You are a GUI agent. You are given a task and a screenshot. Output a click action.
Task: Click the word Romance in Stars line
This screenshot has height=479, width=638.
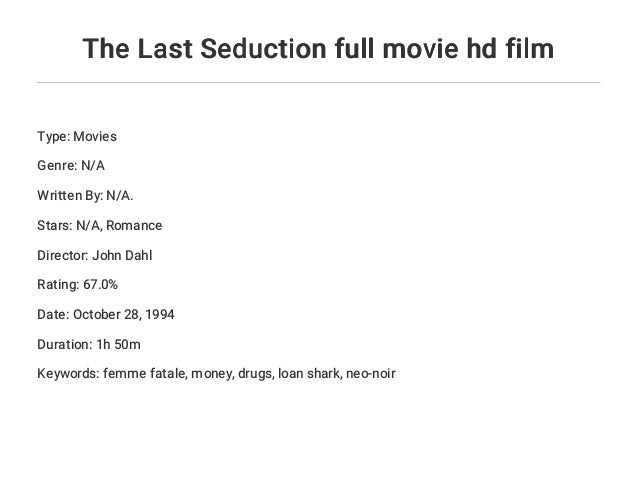(134, 225)
